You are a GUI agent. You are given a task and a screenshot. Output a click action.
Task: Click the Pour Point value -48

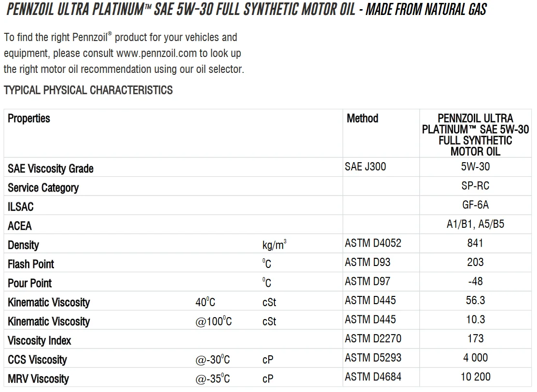point(475,281)
